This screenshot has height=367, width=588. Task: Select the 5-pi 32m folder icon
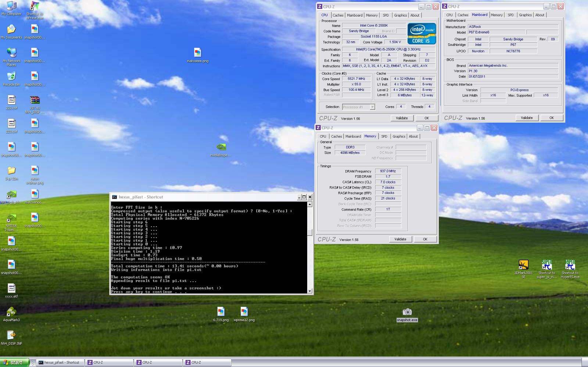coord(11,173)
